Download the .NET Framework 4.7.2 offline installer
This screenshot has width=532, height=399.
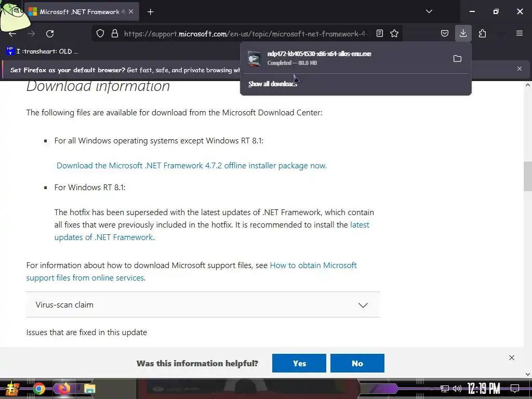point(191,166)
